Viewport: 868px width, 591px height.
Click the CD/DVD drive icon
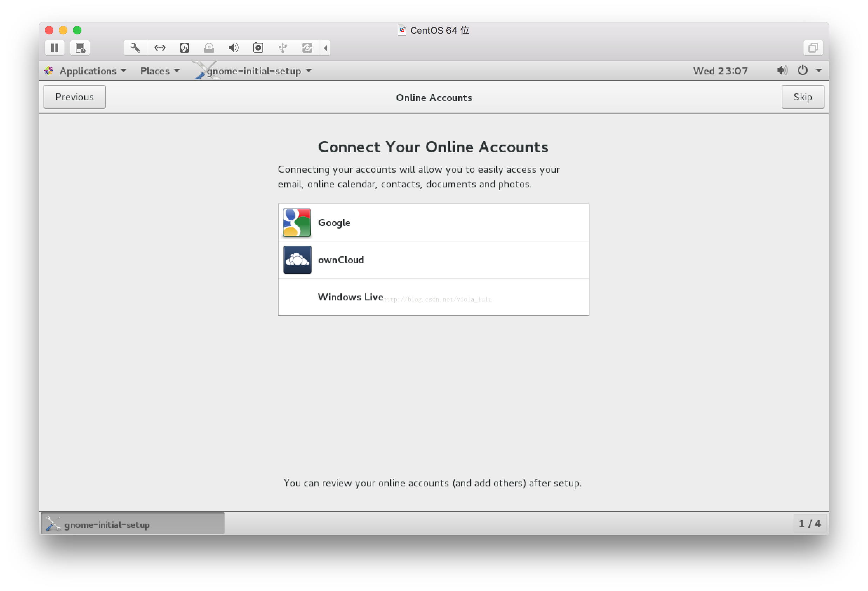coord(209,48)
